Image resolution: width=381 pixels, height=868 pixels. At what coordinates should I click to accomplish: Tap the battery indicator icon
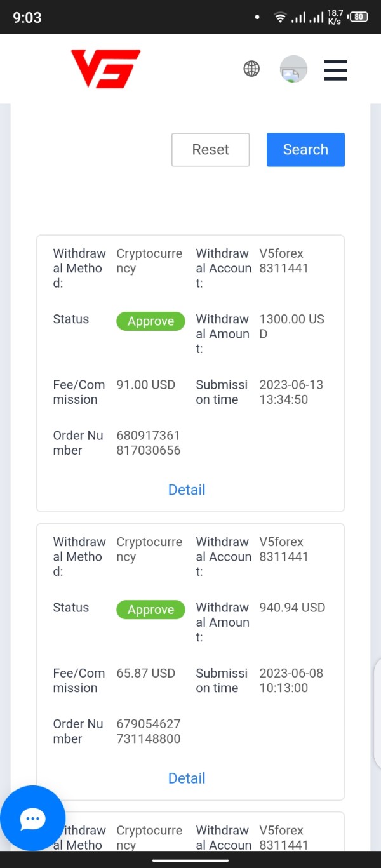(359, 17)
